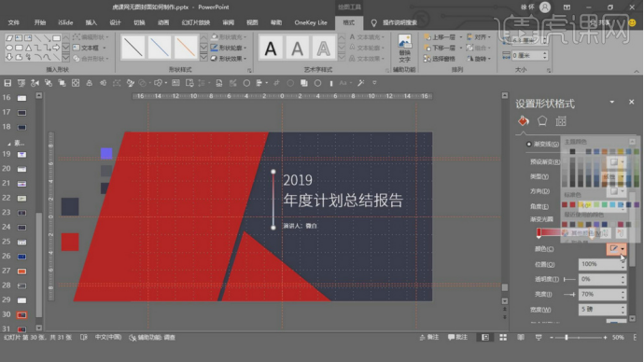644x362 pixels.
Task: Click the 宽度 5 磅 width field
Action: (x=602, y=310)
